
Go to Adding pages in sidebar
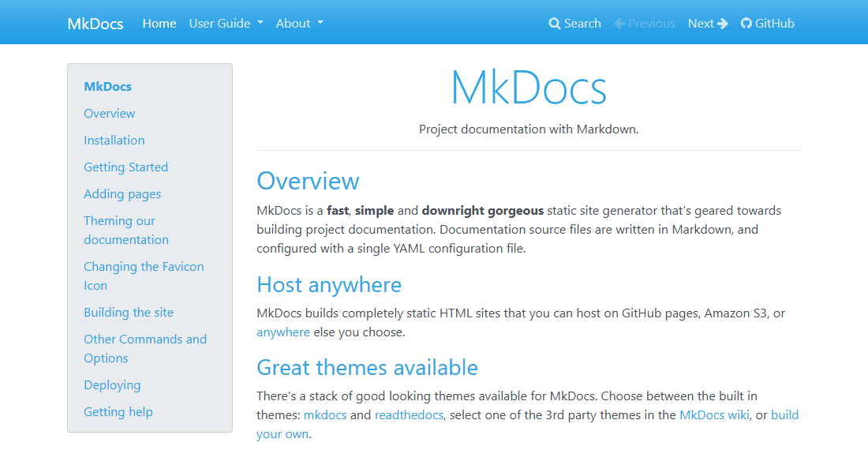point(122,194)
